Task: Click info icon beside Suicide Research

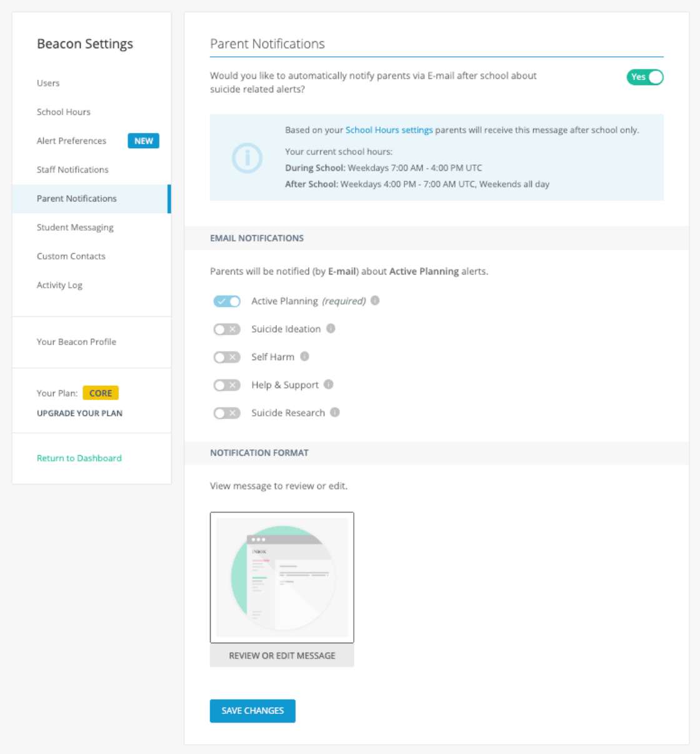Action: coord(335,413)
